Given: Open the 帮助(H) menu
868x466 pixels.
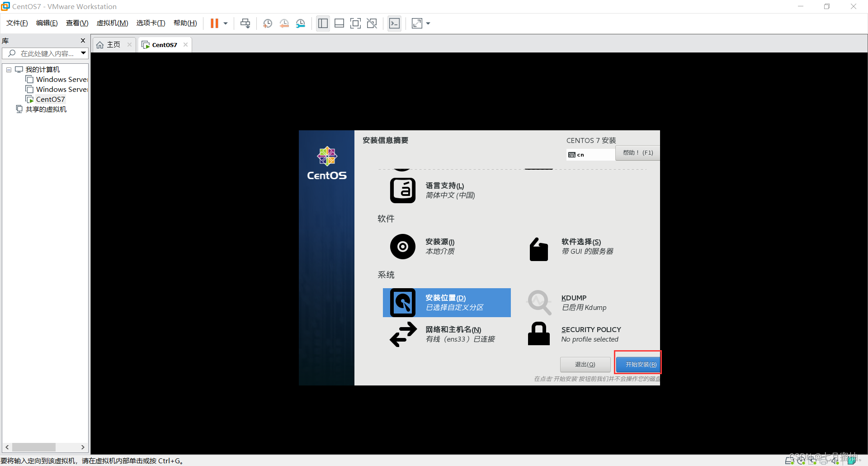Looking at the screenshot, I should [x=185, y=23].
